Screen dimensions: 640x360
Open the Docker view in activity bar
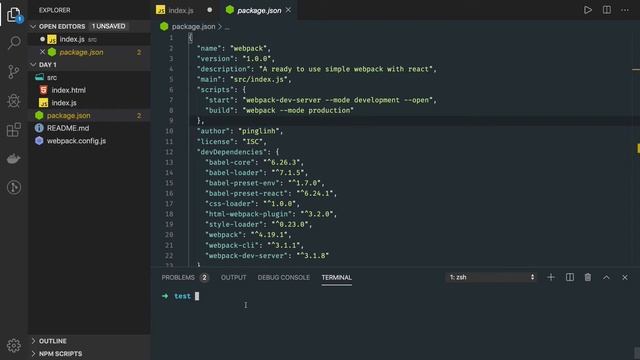click(x=14, y=159)
